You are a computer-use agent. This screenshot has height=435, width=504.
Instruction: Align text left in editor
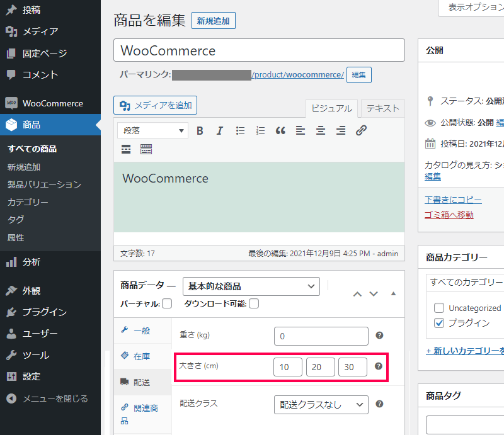click(x=301, y=131)
